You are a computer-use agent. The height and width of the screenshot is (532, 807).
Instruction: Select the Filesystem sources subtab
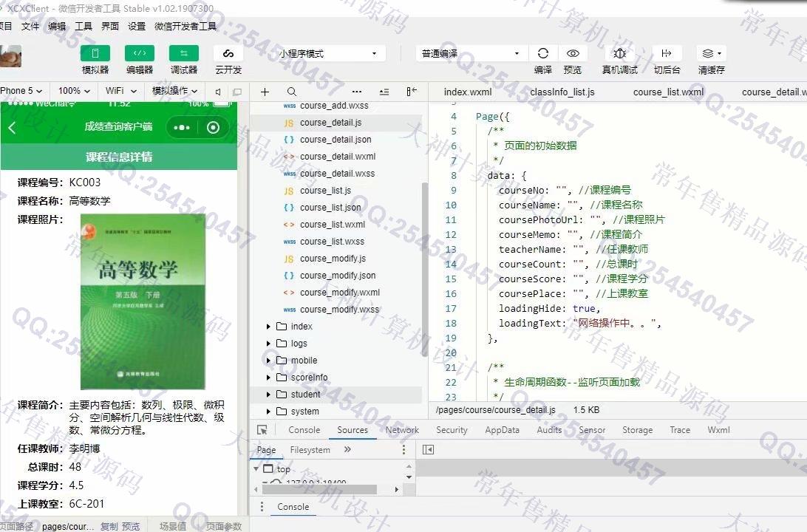pyautogui.click(x=310, y=450)
